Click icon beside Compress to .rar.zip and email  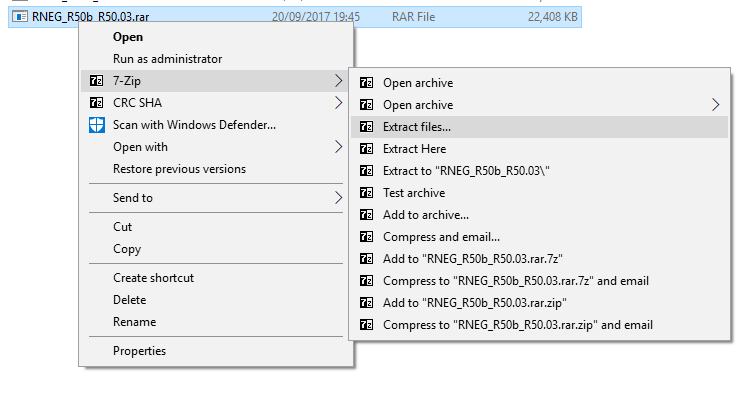pyautogui.click(x=366, y=324)
